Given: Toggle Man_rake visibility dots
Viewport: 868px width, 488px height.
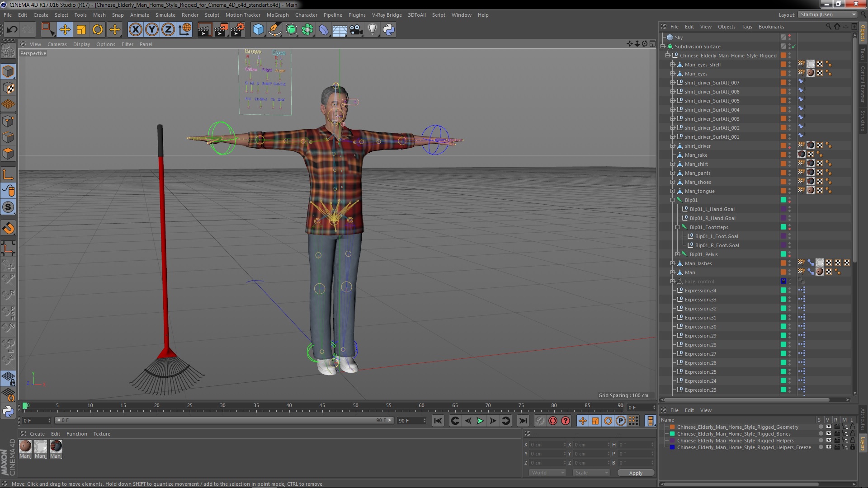Looking at the screenshot, I should click(x=790, y=155).
